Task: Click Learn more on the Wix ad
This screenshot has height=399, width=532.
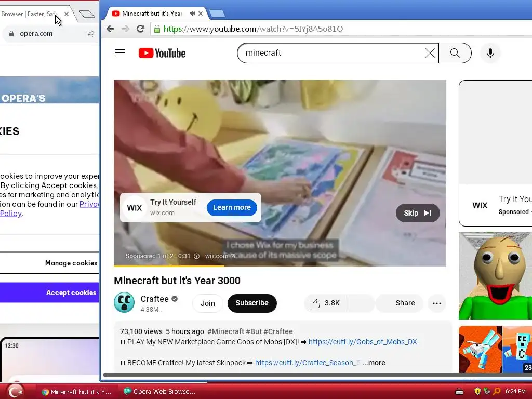Action: 232,207
